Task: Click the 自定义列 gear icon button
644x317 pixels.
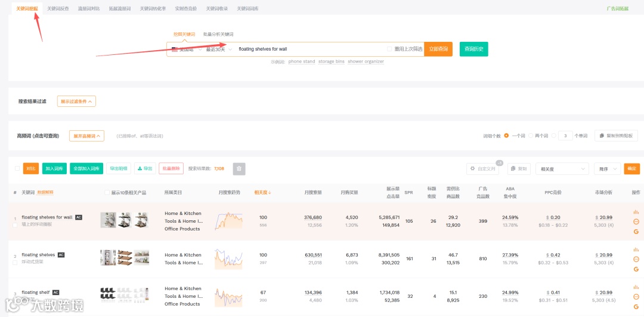Action: click(x=482, y=168)
